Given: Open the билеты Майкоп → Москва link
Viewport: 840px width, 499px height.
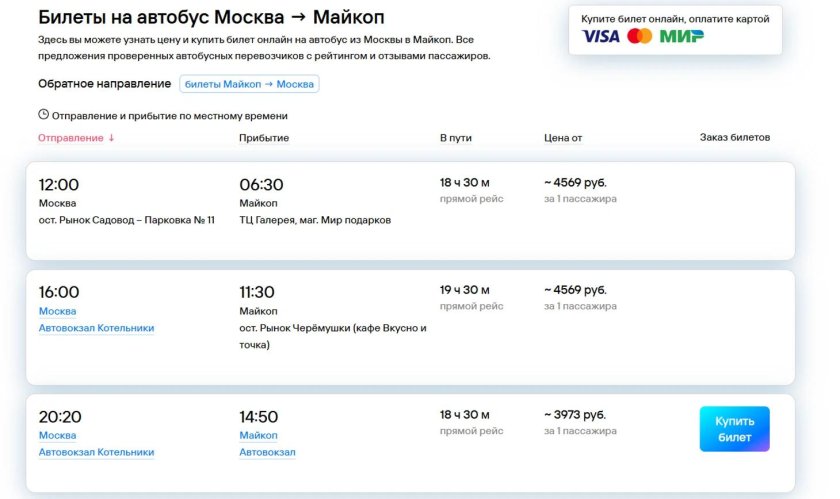Looking at the screenshot, I should click(249, 84).
